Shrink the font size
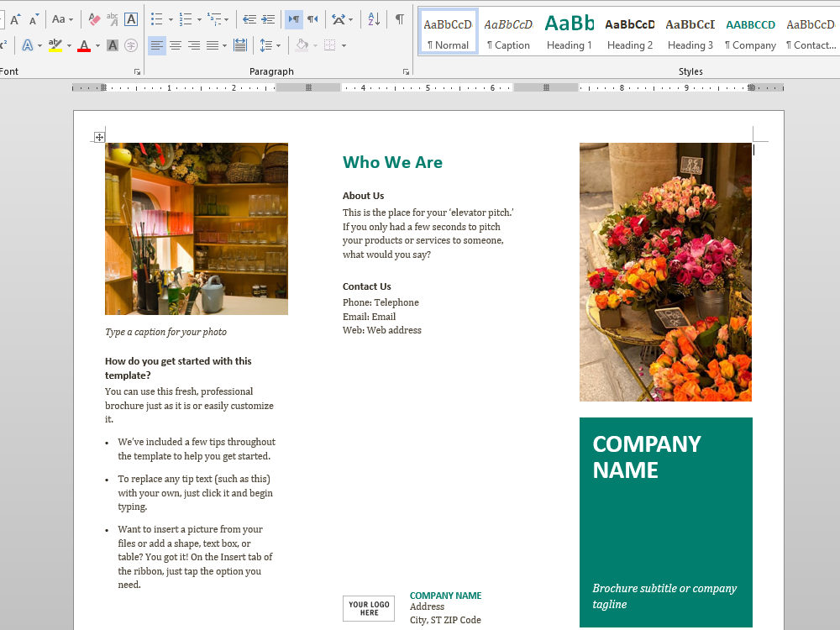840x630 pixels. click(x=34, y=20)
